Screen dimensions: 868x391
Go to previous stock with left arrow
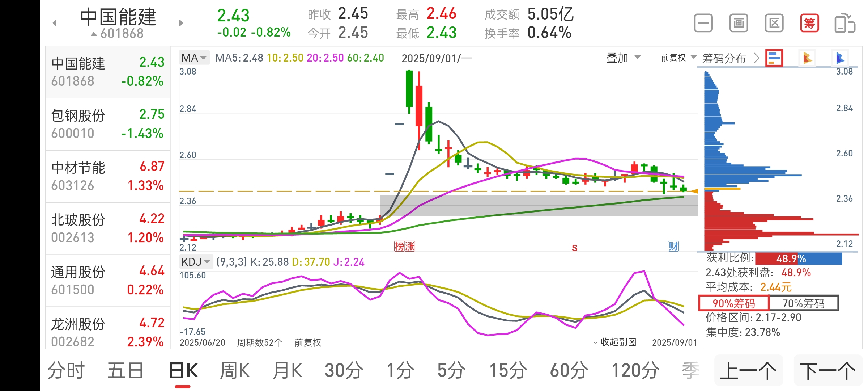pyautogui.click(x=55, y=23)
